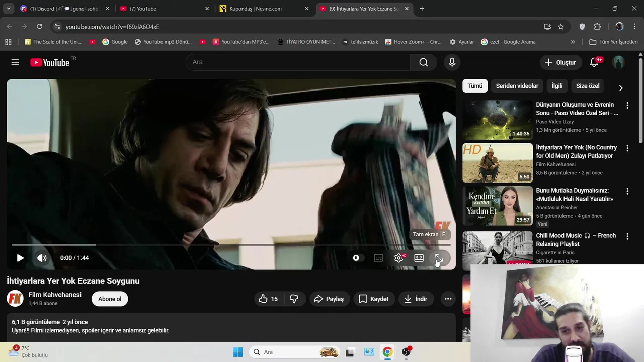Screen dimensions: 644x362
Task: Switch to the Discord browser tab
Action: 64,9
